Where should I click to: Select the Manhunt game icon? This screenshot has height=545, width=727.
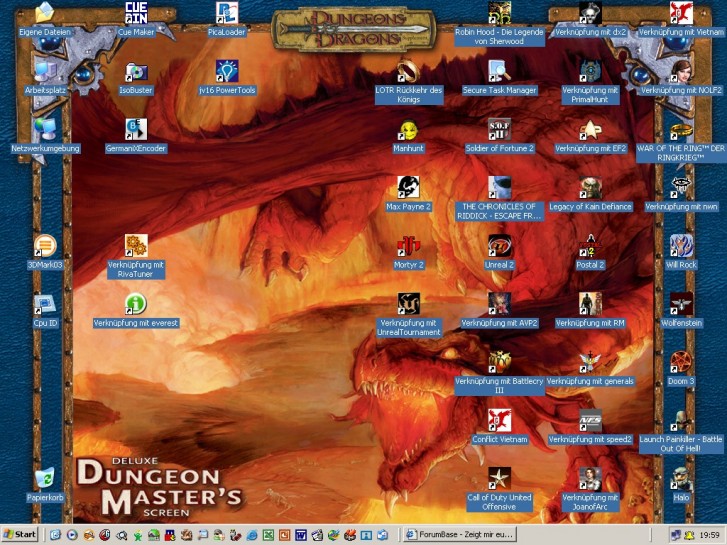tap(408, 129)
